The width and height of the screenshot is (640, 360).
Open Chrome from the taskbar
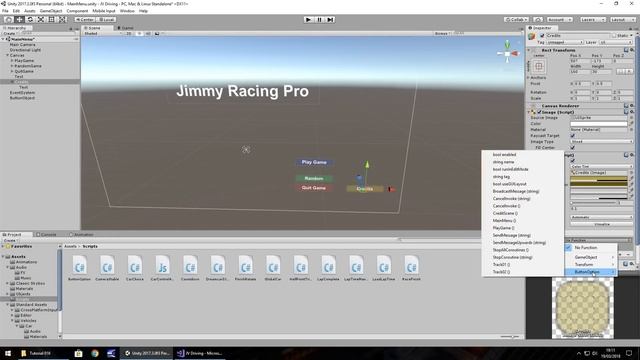point(95,353)
